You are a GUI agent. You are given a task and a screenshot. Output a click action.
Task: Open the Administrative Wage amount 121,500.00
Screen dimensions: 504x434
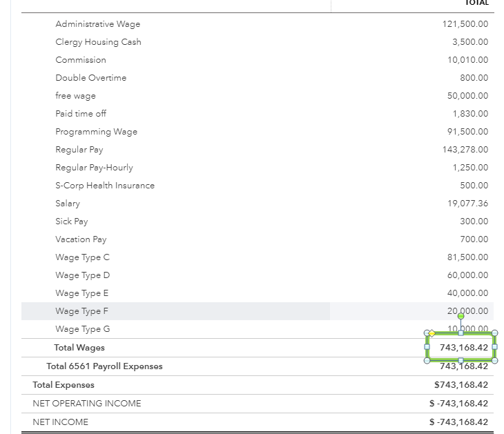point(465,24)
